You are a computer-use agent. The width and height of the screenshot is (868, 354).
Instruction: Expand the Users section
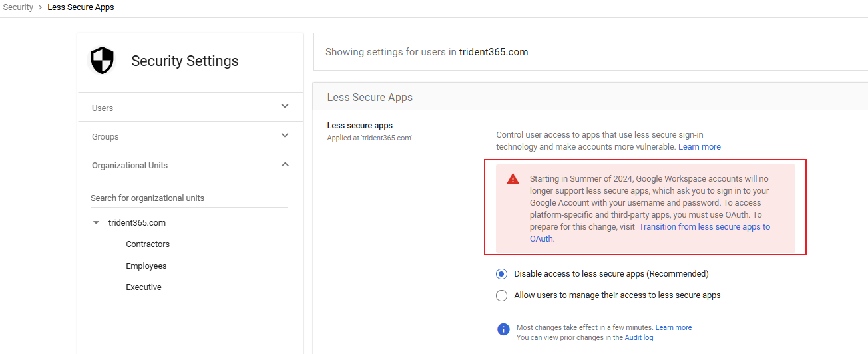click(285, 106)
